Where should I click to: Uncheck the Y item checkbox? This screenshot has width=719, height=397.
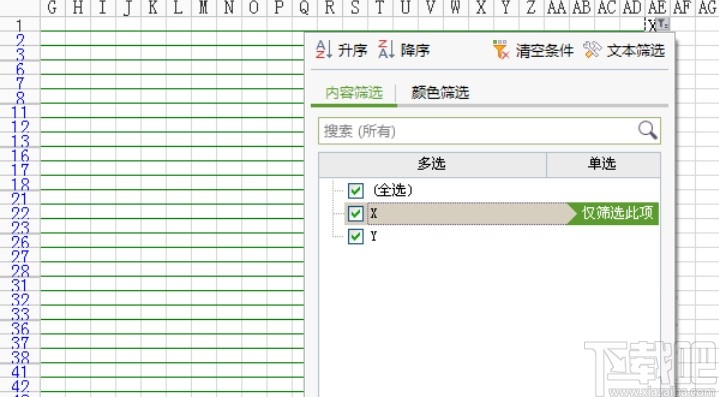click(355, 237)
